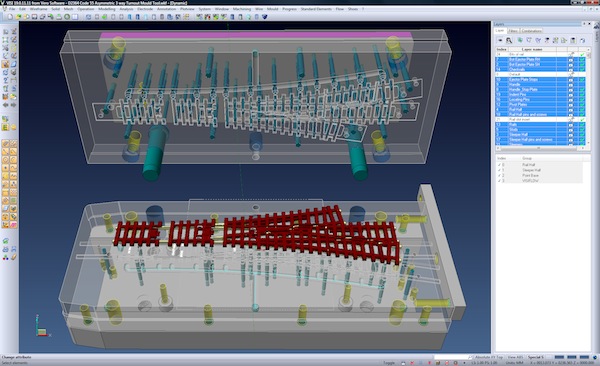Select the Layer tab in Layers panel

pos(500,31)
